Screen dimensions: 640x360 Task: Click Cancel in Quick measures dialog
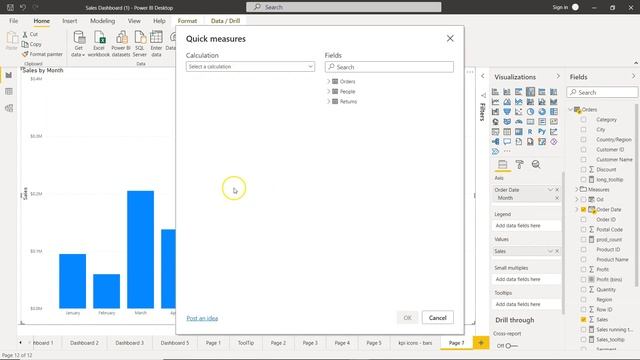tap(438, 318)
